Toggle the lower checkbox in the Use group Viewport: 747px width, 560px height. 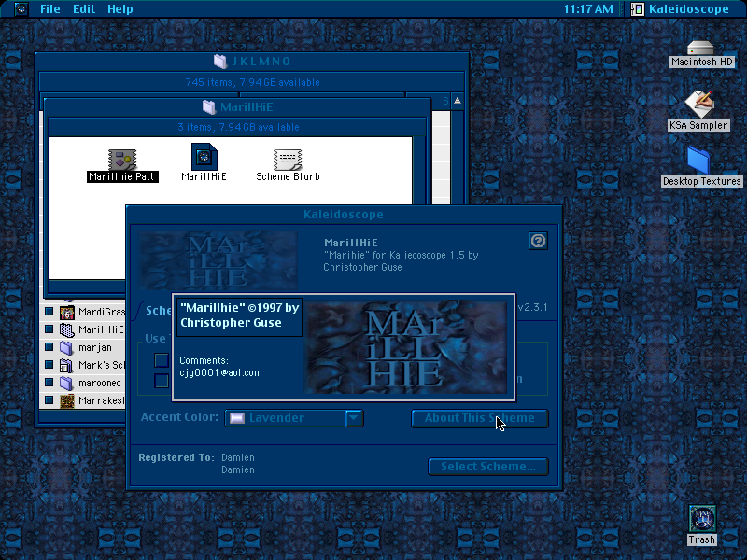point(162,381)
